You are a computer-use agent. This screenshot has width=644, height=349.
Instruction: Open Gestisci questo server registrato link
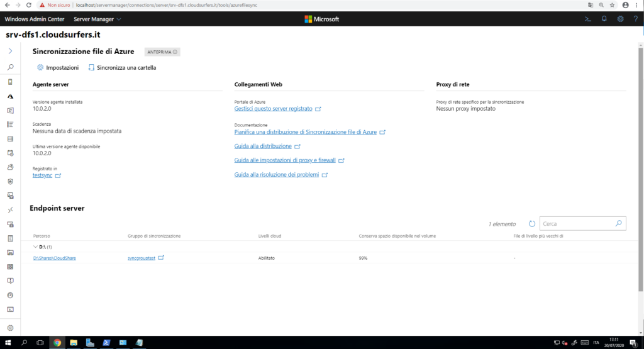(x=273, y=109)
